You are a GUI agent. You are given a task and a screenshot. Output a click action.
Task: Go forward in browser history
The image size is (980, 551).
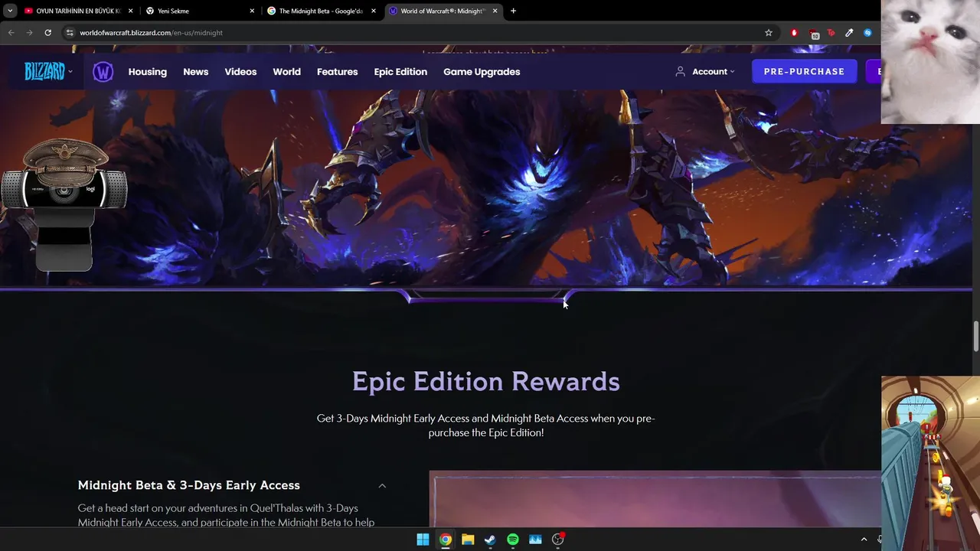29,33
